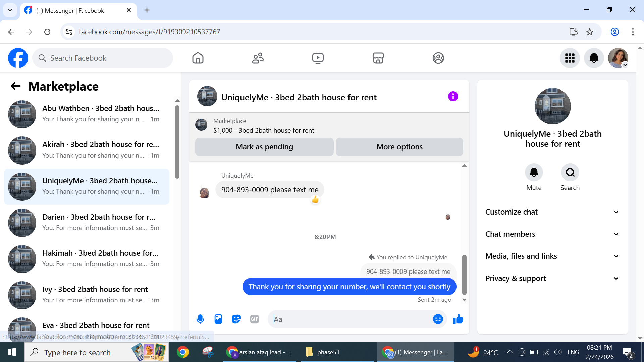Open the attach photo icon
644x362 pixels.
point(218,319)
